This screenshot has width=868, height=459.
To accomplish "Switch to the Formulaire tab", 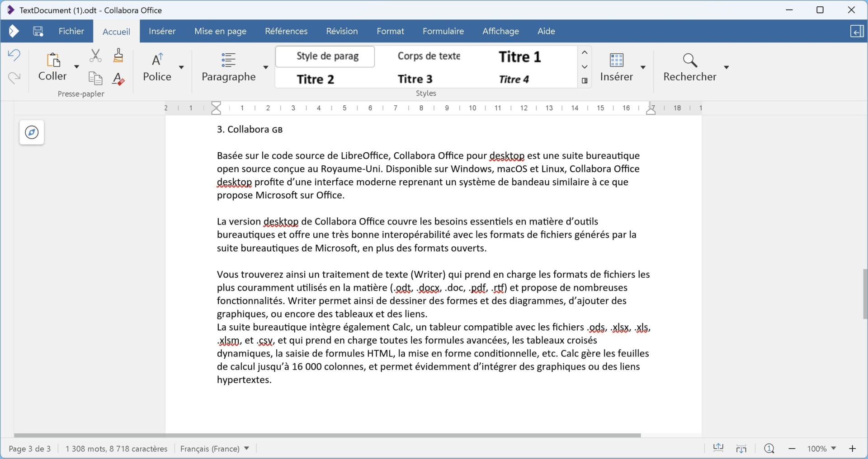I will tap(443, 31).
